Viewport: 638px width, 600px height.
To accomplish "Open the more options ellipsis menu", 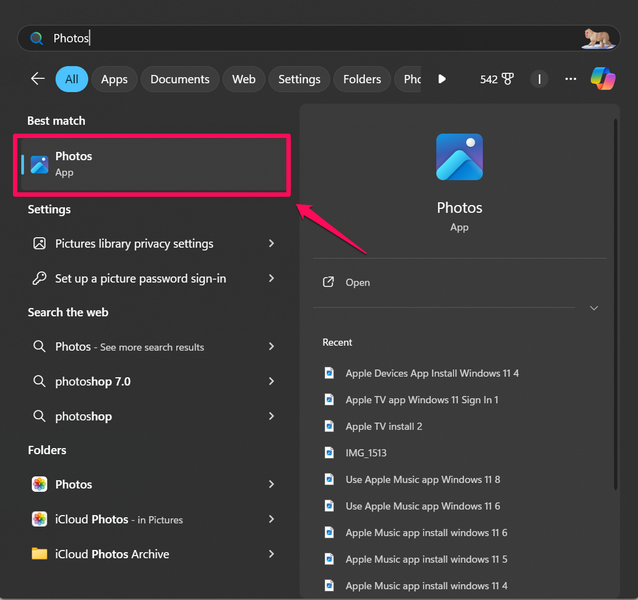I will point(571,79).
